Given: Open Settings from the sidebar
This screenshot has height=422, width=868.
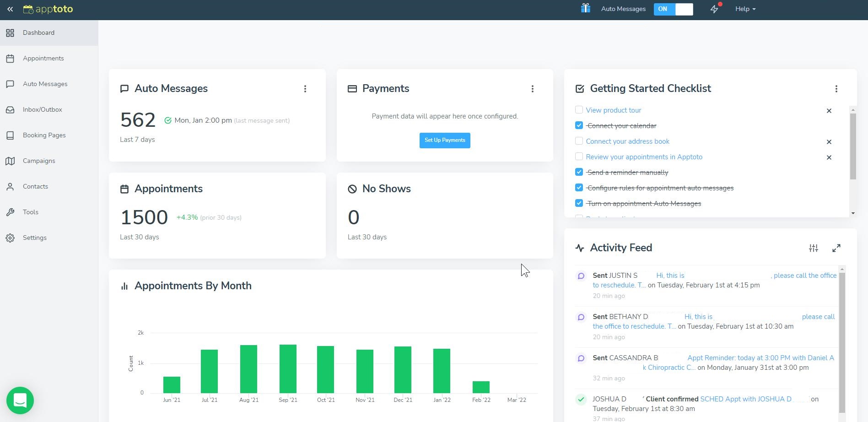Looking at the screenshot, I should coord(34,238).
